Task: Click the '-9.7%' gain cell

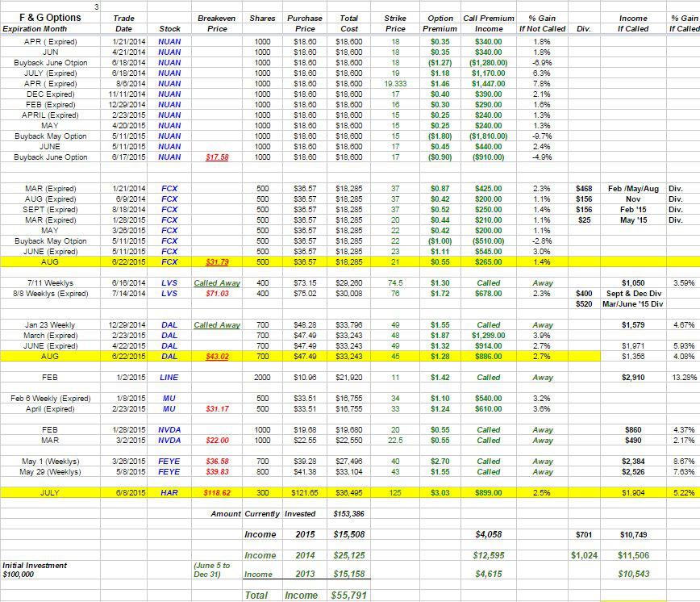Action: [542, 136]
